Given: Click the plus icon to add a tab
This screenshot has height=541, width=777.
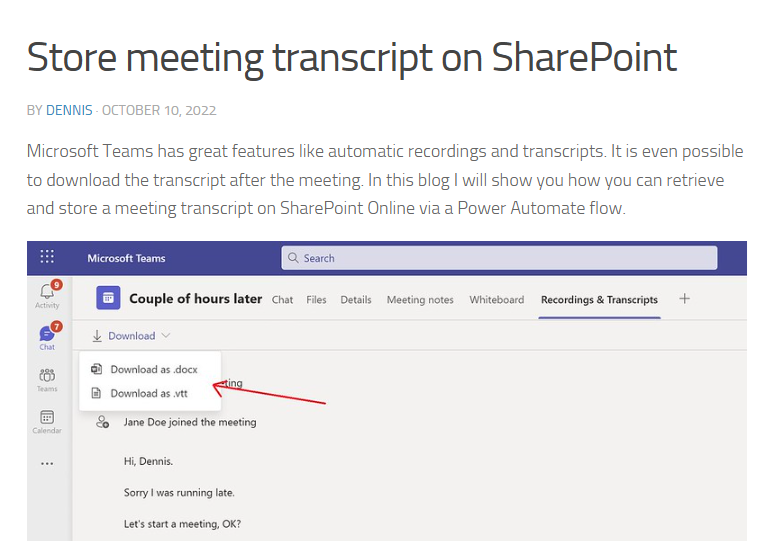Looking at the screenshot, I should pos(684,299).
